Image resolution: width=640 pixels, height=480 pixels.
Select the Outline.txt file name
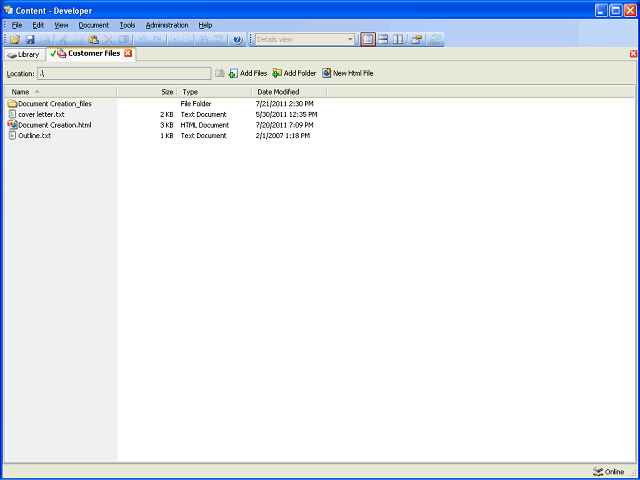click(x=35, y=136)
